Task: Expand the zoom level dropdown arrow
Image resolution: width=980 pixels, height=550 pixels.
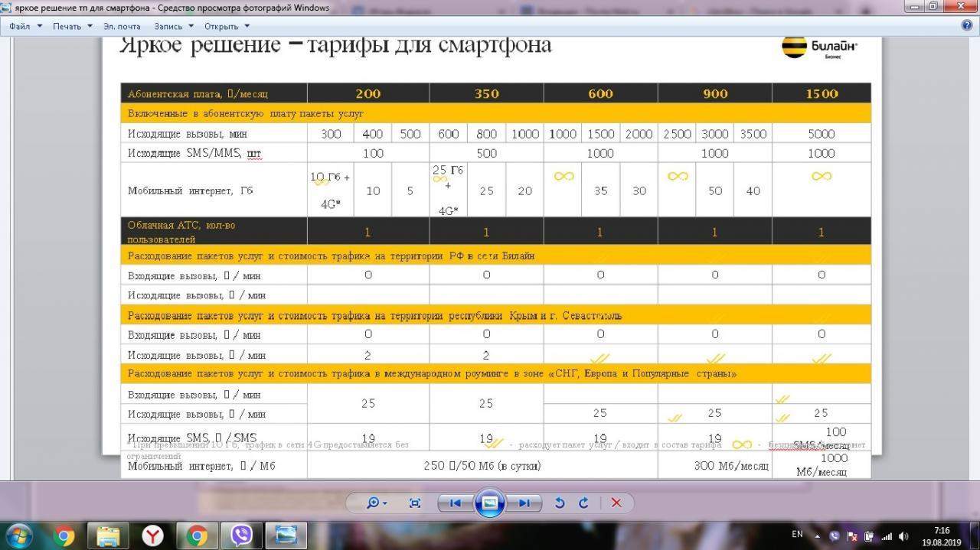Action: [384, 503]
